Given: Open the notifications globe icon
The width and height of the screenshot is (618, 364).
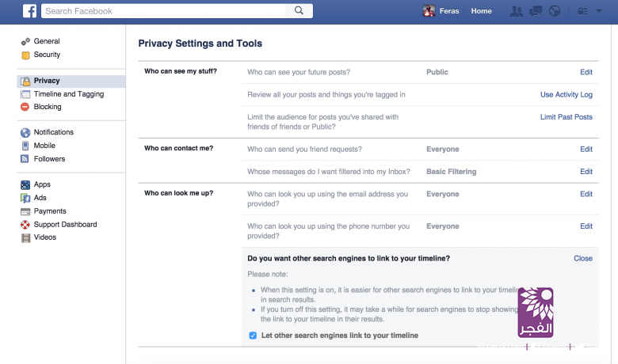Looking at the screenshot, I should 554,11.
